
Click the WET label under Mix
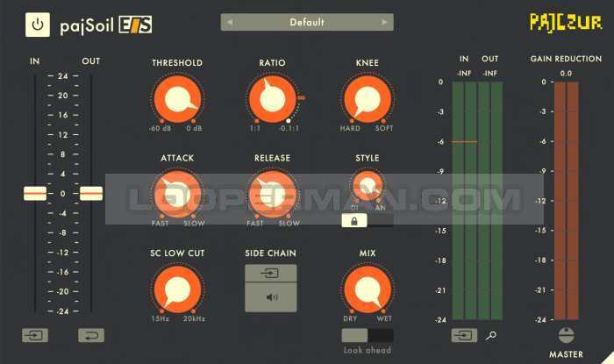(x=384, y=318)
